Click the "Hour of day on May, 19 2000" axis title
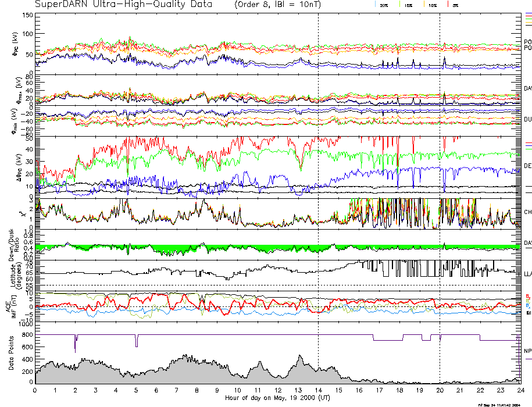532x407 pixels. pyautogui.click(x=277, y=398)
